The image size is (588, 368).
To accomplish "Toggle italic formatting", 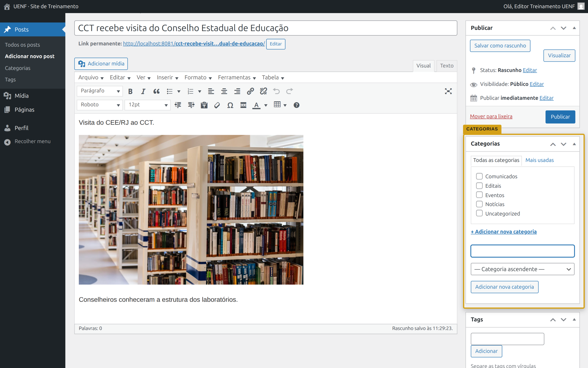I will (143, 91).
